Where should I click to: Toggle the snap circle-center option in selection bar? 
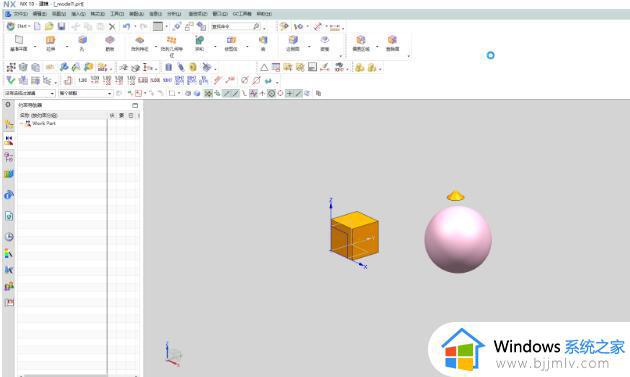click(x=271, y=93)
